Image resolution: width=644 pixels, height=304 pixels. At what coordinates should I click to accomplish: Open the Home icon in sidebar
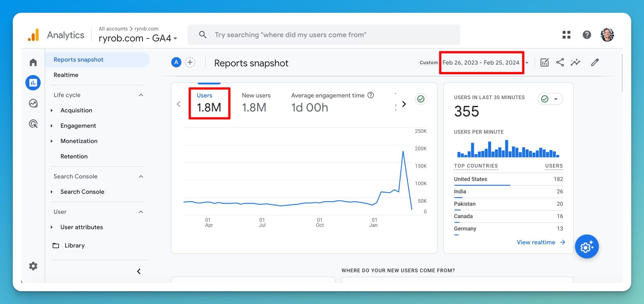tap(33, 62)
